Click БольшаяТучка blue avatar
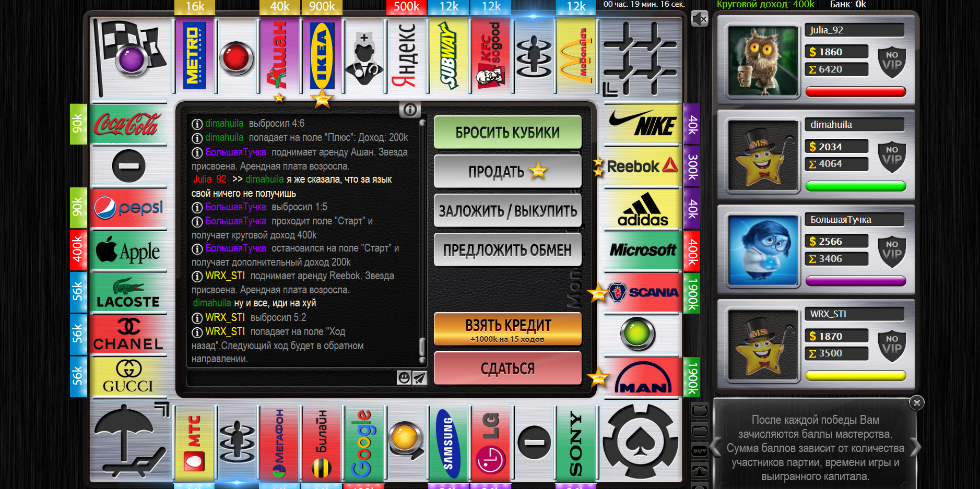The height and width of the screenshot is (489, 980). 763,251
